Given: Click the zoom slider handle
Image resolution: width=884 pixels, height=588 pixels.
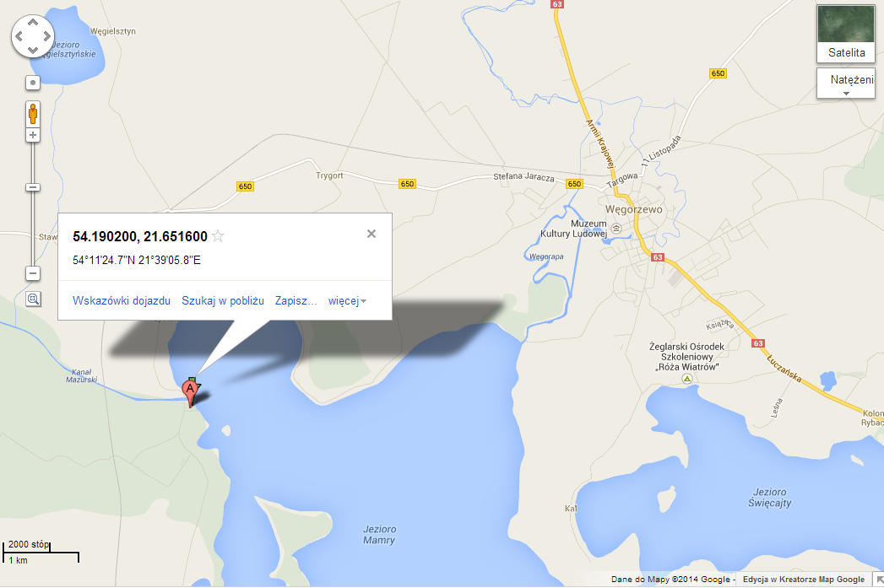Looking at the screenshot, I should pyautogui.click(x=33, y=187).
